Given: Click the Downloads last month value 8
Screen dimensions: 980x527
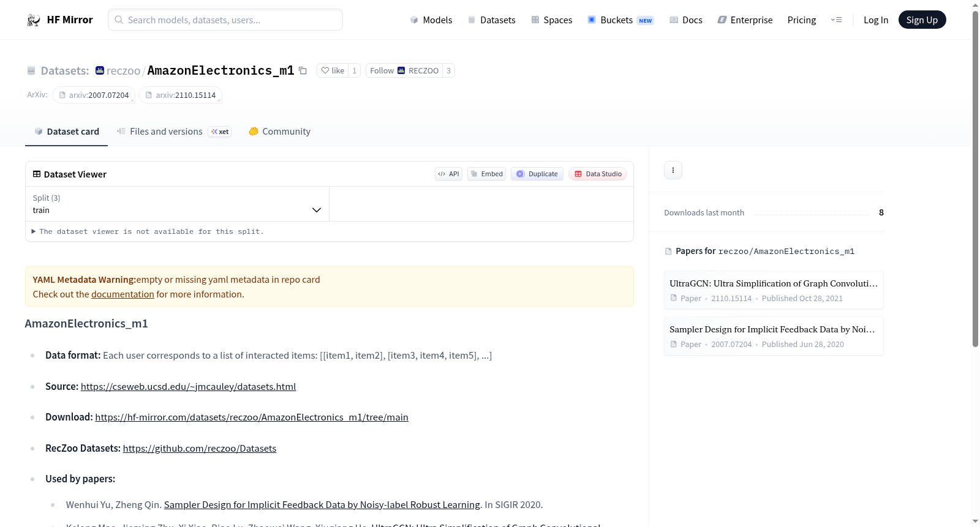Looking at the screenshot, I should coord(881,212).
